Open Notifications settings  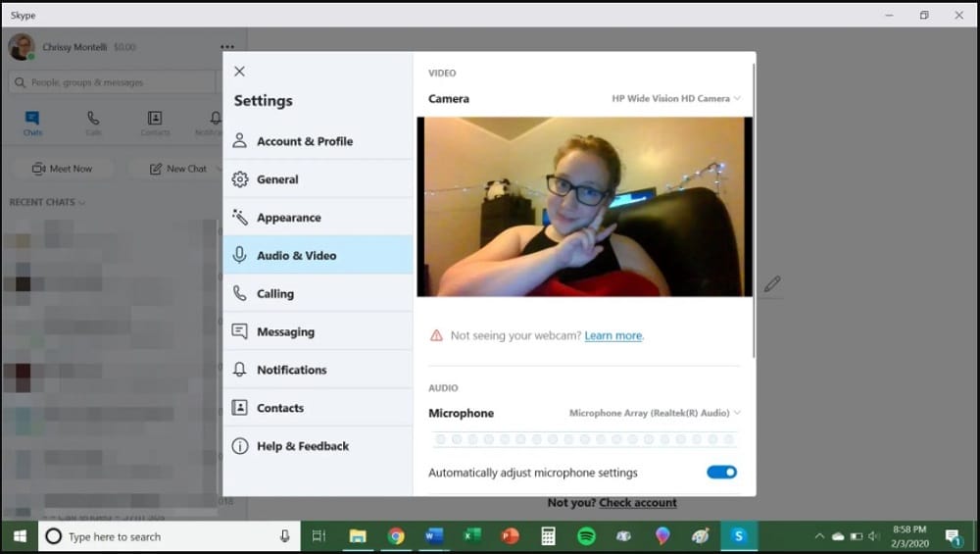point(318,370)
